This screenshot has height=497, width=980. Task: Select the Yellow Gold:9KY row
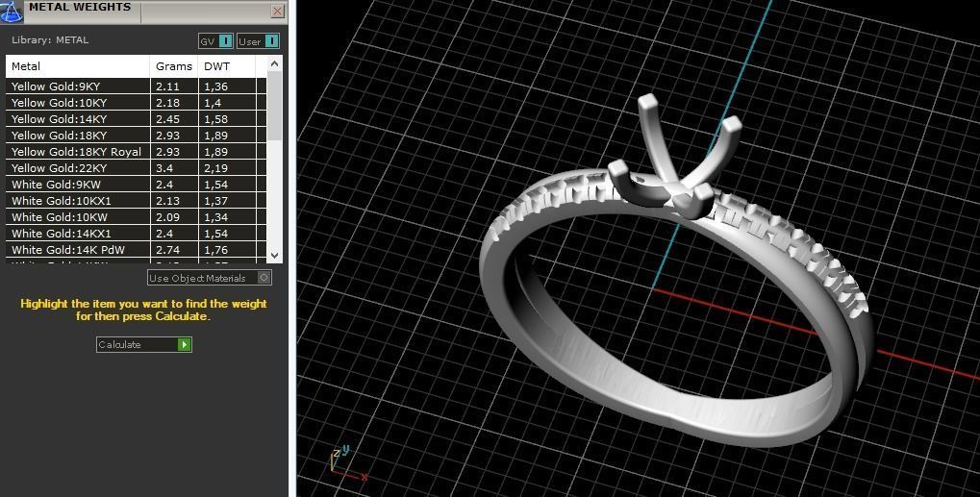(x=137, y=87)
